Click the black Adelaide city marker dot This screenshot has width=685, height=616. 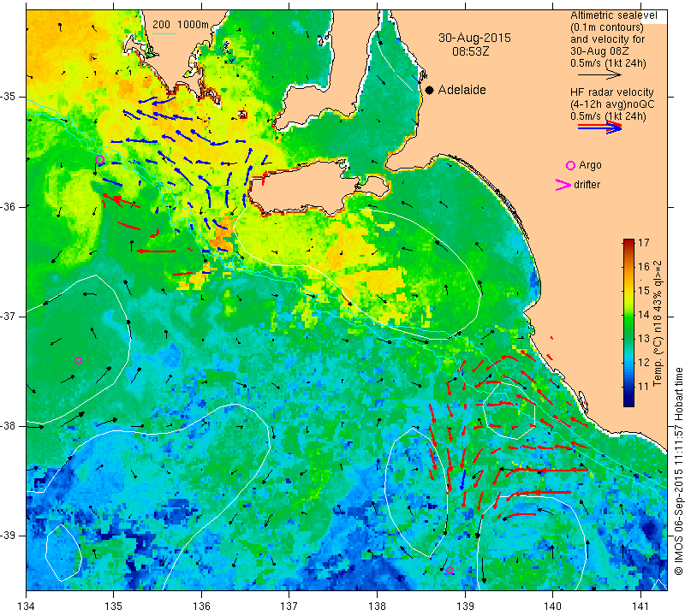pos(430,90)
